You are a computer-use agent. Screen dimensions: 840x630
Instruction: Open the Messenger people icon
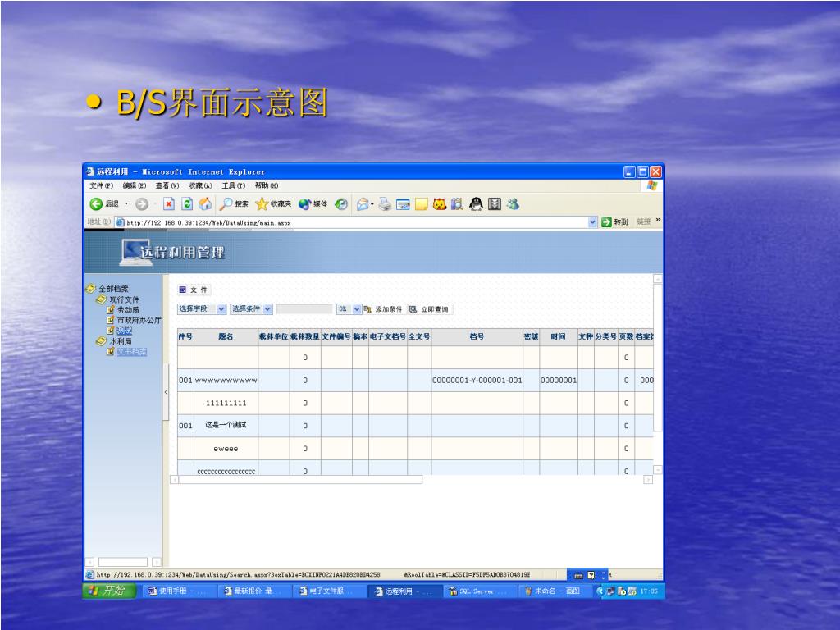click(513, 204)
